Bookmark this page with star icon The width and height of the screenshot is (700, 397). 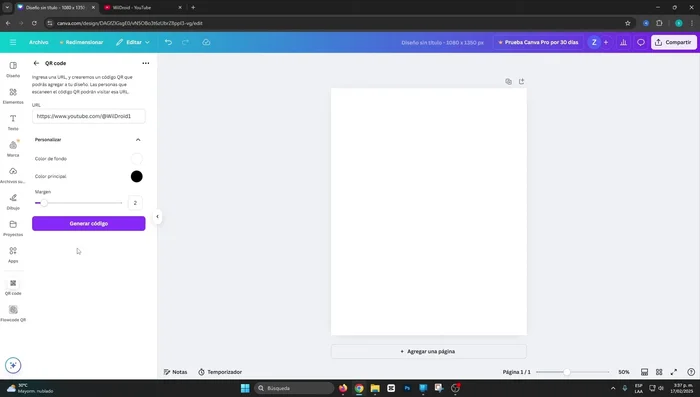click(x=628, y=23)
